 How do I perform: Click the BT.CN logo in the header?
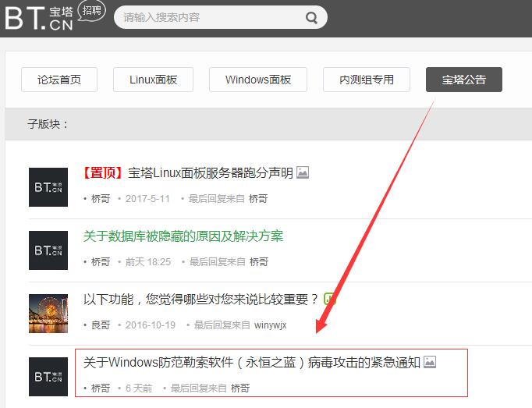point(39,18)
